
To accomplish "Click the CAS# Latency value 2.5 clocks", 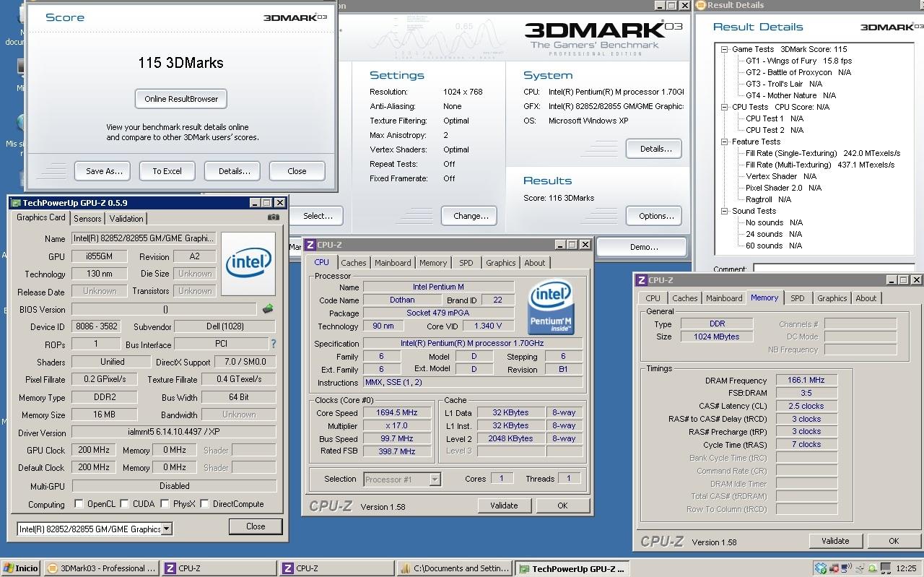I will tap(806, 406).
